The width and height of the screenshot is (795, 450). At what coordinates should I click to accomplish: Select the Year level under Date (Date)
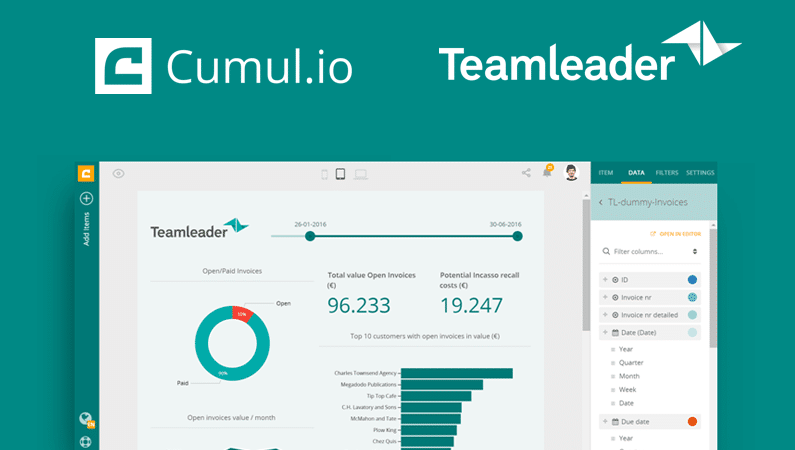click(x=626, y=349)
